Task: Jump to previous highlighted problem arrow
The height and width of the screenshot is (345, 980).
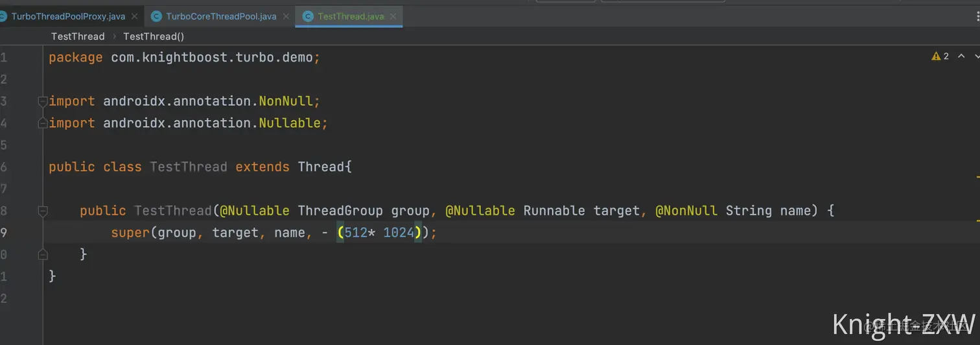Action: pos(961,56)
